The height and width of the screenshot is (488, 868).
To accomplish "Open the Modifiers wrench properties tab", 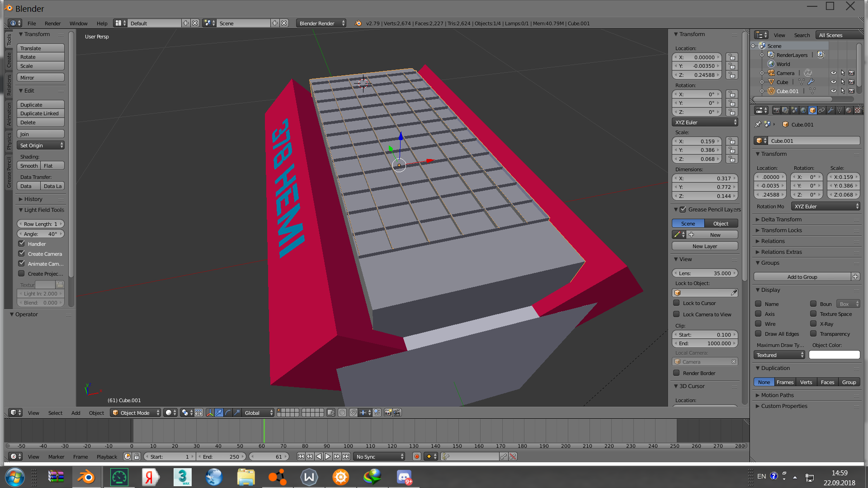I will click(830, 110).
